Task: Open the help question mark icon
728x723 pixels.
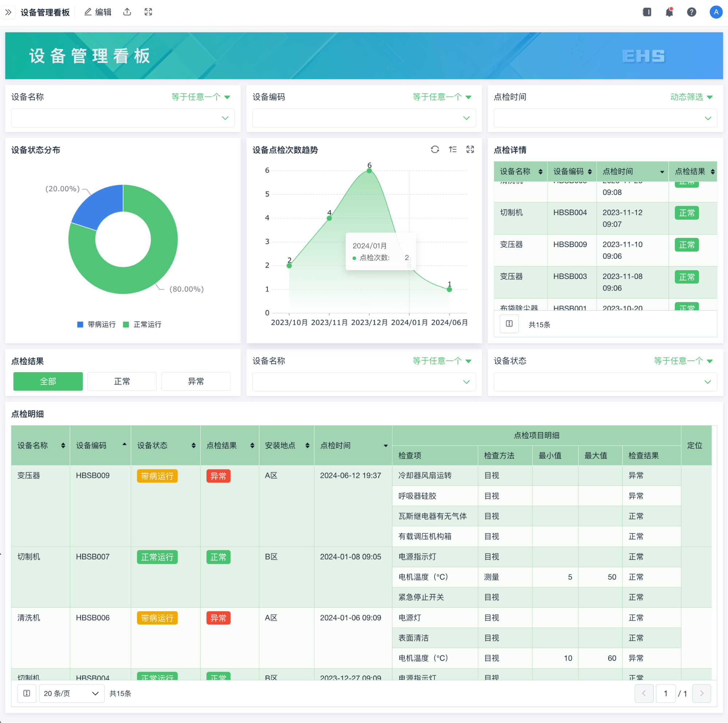Action: (692, 12)
